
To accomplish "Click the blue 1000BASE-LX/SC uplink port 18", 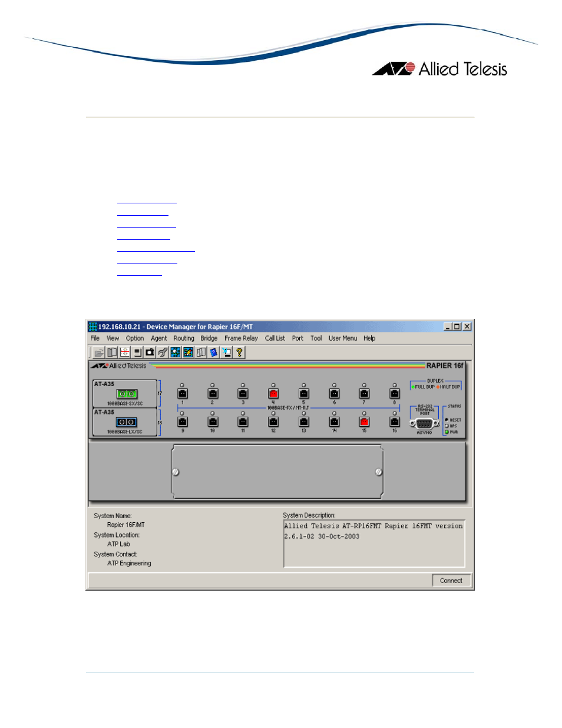I will click(127, 422).
